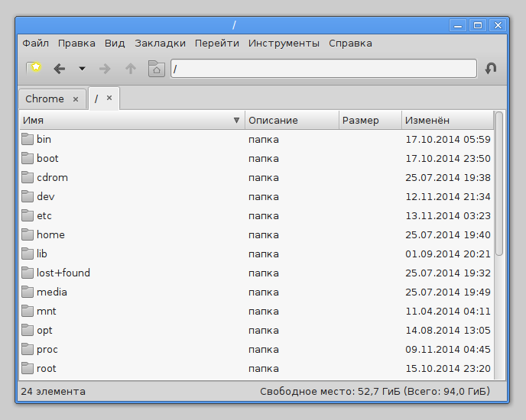Sort by the Имя column header
The height and width of the screenshot is (420, 526).
(x=132, y=121)
